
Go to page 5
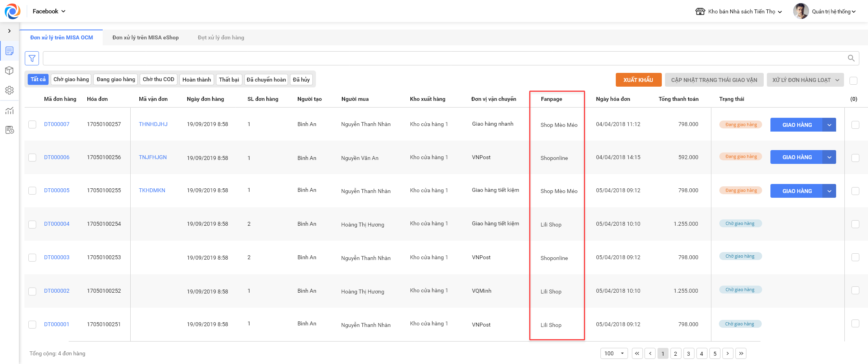(x=715, y=353)
